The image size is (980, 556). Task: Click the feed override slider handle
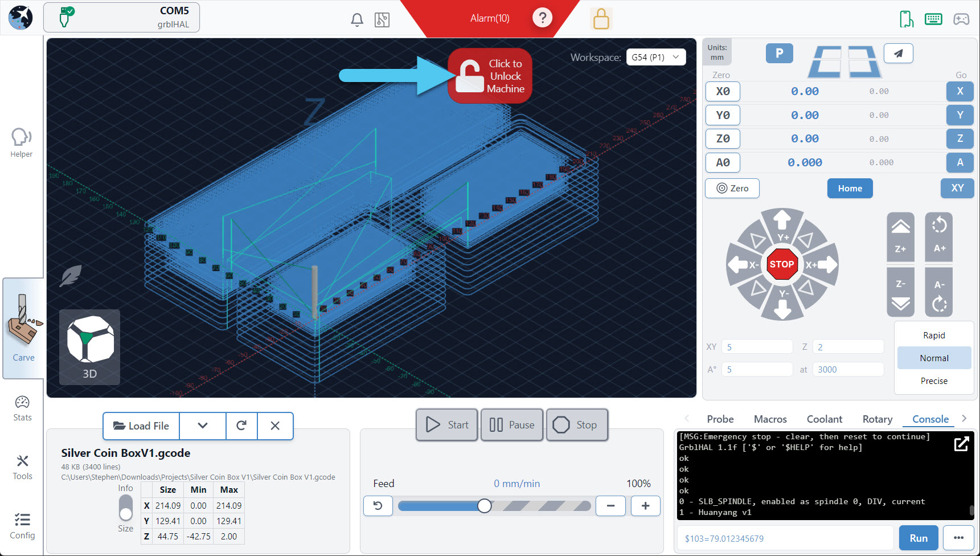click(485, 506)
